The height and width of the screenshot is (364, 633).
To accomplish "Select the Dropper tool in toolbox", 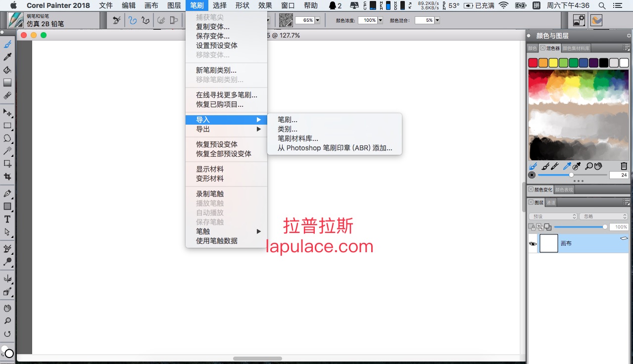I will click(x=7, y=57).
